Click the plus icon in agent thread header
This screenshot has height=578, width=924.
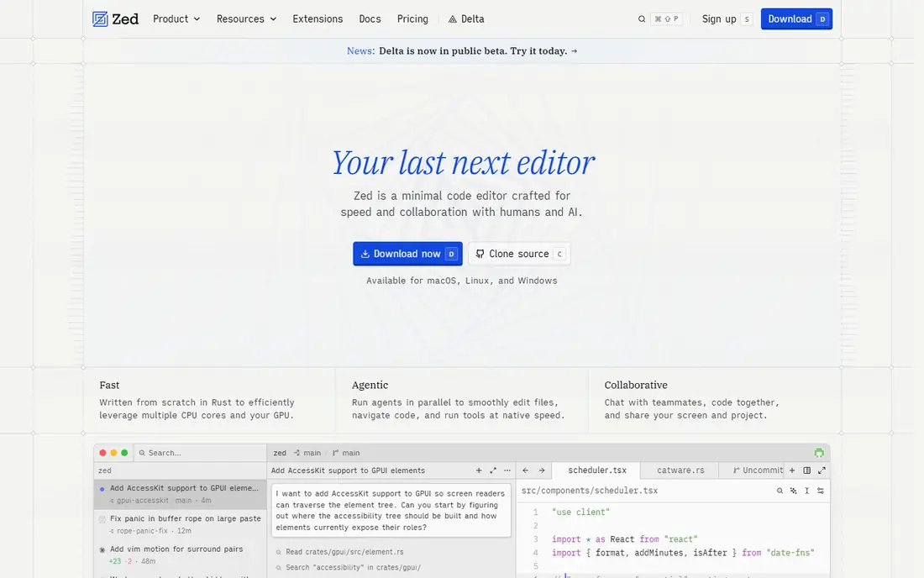click(x=479, y=470)
